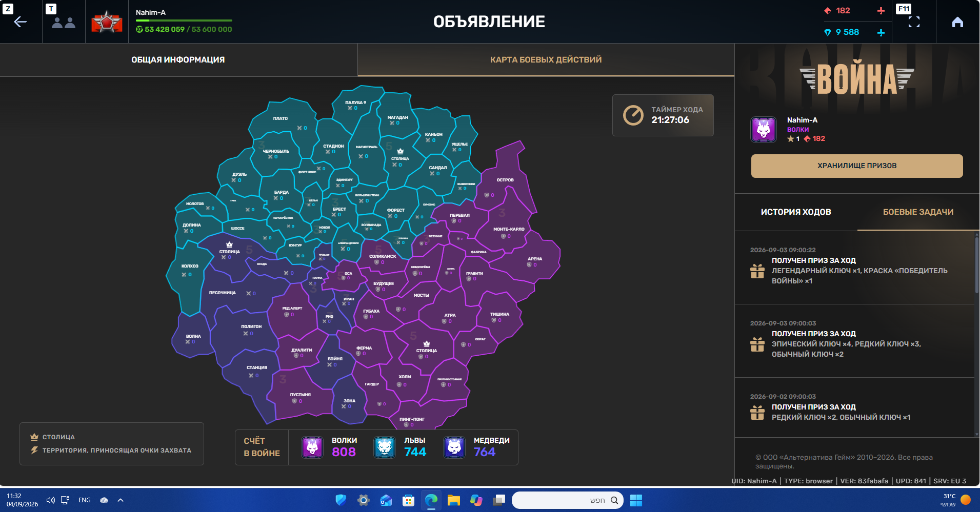
Task: Open the friends list icon
Action: pos(64,23)
